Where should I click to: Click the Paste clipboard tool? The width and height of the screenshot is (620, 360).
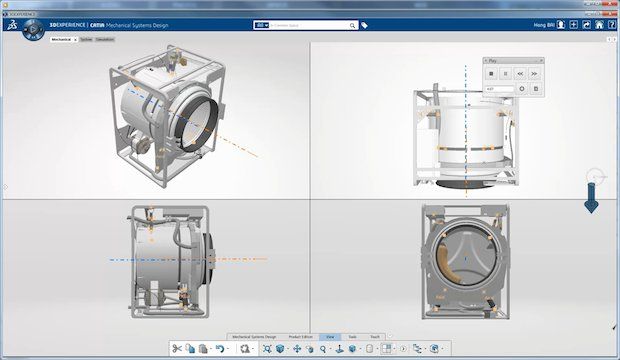tap(203, 349)
